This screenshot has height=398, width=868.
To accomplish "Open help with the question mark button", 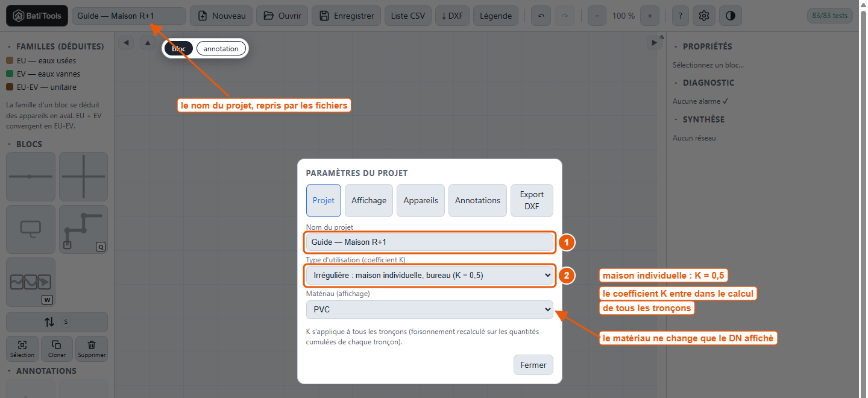I will coord(680,16).
